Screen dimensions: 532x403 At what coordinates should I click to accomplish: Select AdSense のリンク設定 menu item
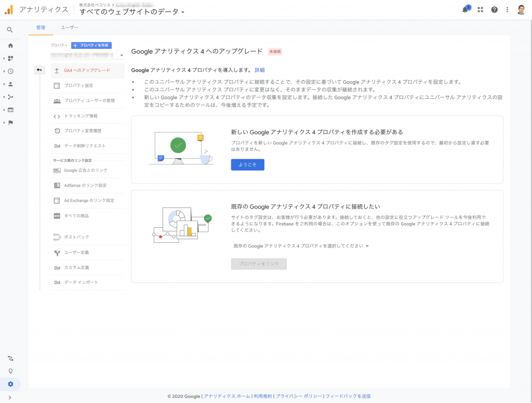pyautogui.click(x=88, y=185)
